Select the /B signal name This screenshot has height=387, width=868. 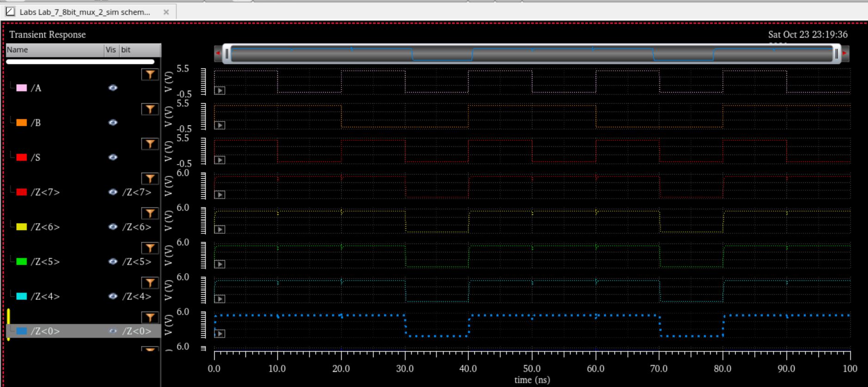pyautogui.click(x=36, y=123)
